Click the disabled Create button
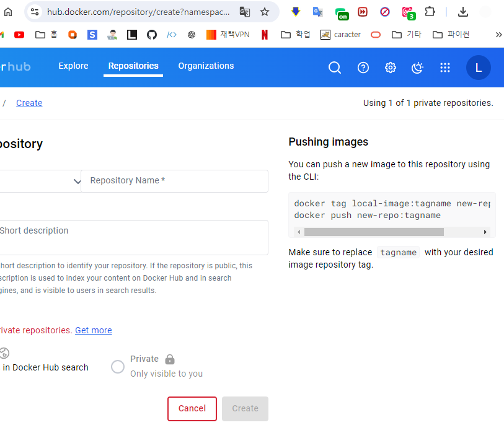Screen dimensions: 504x438 tap(245, 408)
